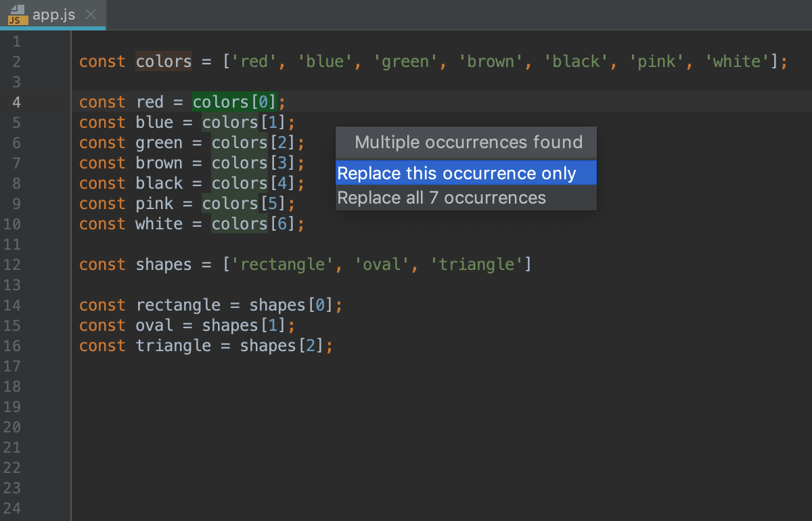Image resolution: width=812 pixels, height=521 pixels.
Task: Click the shapes[2] expression on line 16
Action: tap(282, 346)
